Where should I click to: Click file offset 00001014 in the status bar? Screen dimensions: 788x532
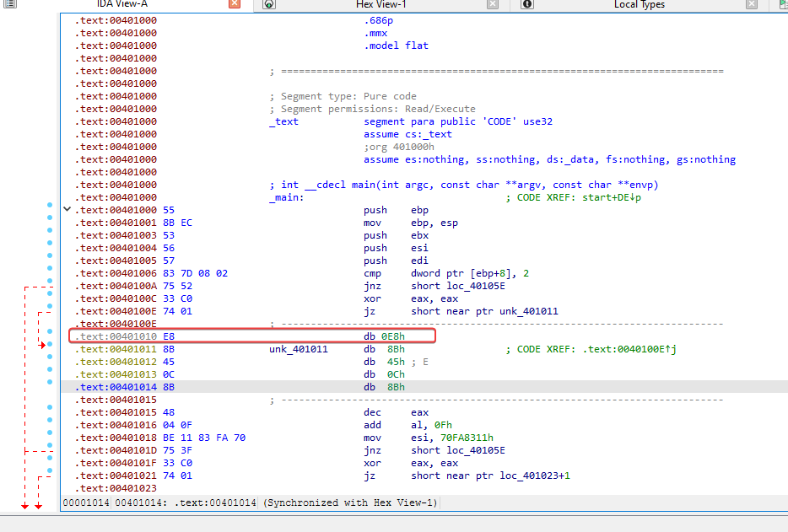coord(86,502)
